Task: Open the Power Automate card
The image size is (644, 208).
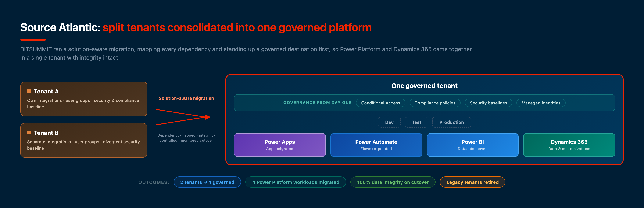Action: 376,145
